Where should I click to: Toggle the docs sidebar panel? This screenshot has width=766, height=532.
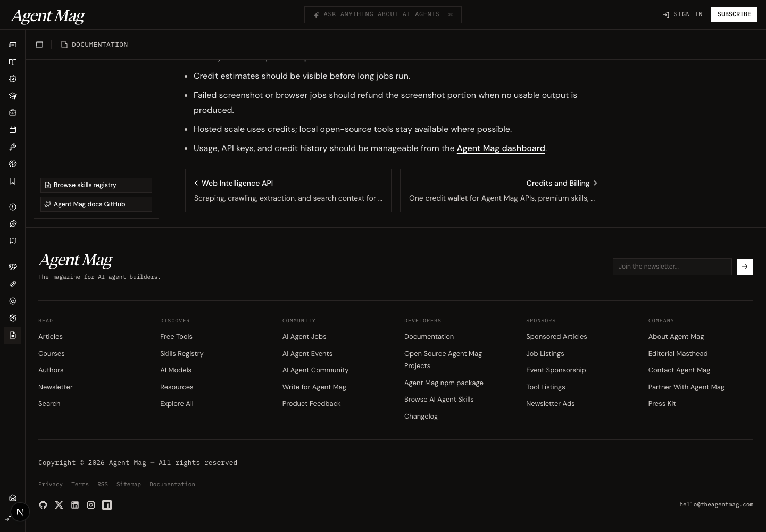click(x=39, y=45)
